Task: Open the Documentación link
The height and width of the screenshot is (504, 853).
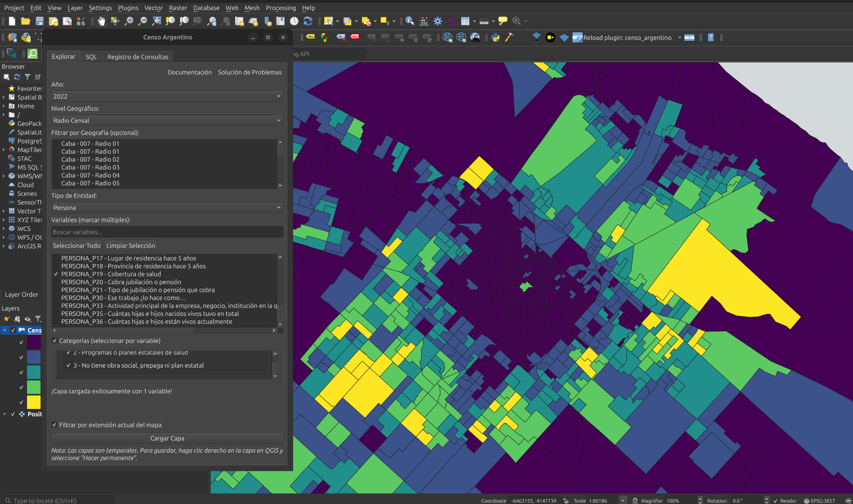Action: [x=189, y=72]
